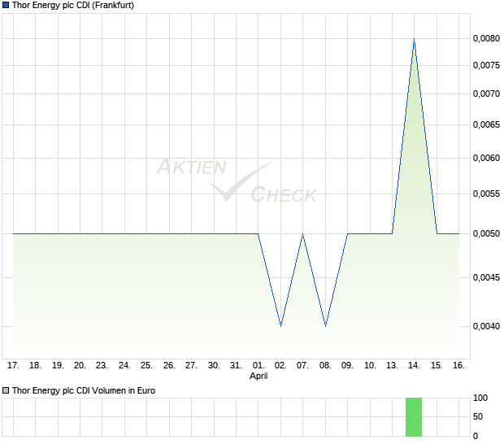Click the 'April' month label

[x=259, y=376]
